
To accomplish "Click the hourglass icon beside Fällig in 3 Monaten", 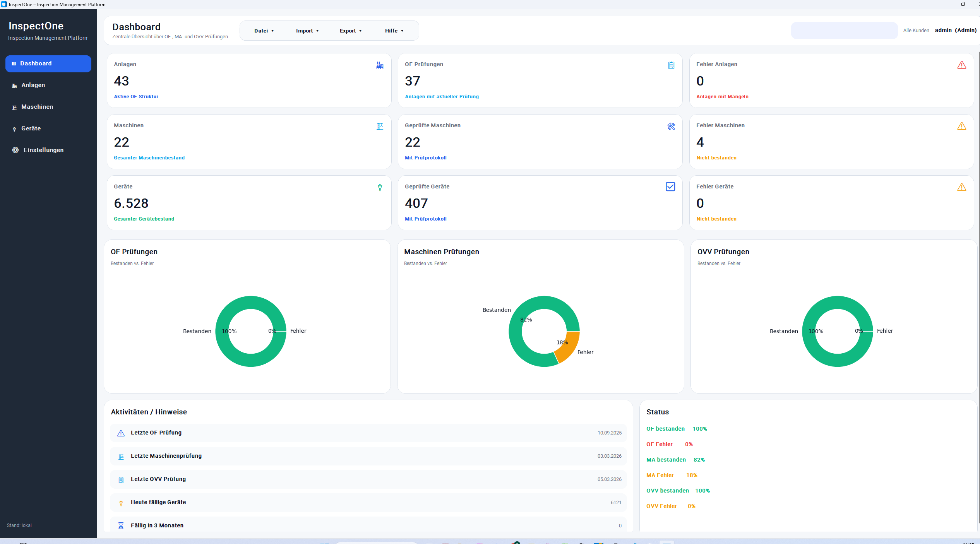I will click(x=121, y=525).
